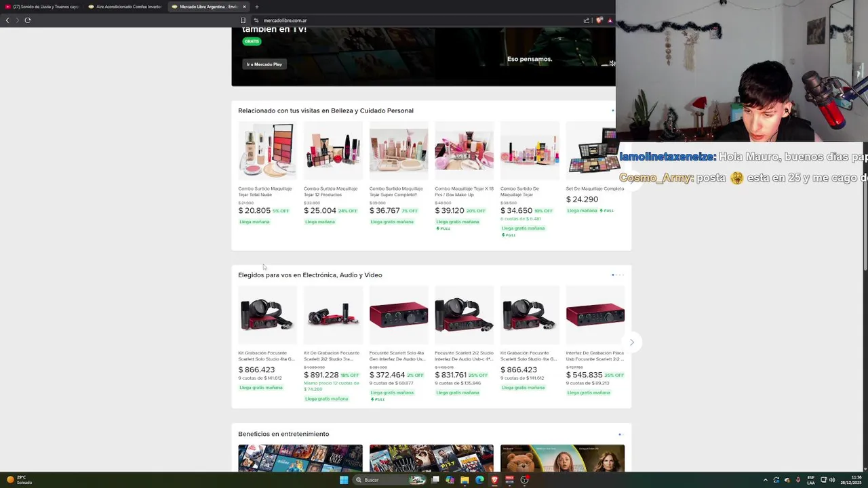Open Microsoft Edge from the taskbar

pos(479,480)
